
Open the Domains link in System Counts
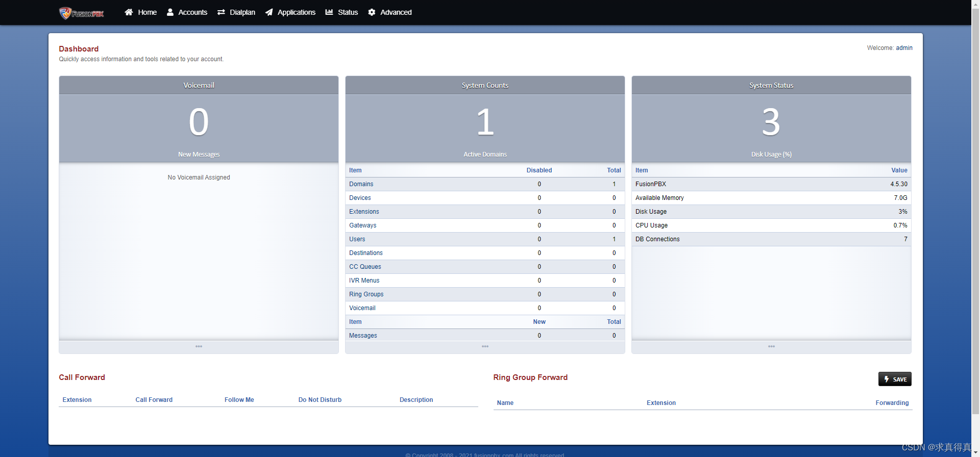pos(361,184)
